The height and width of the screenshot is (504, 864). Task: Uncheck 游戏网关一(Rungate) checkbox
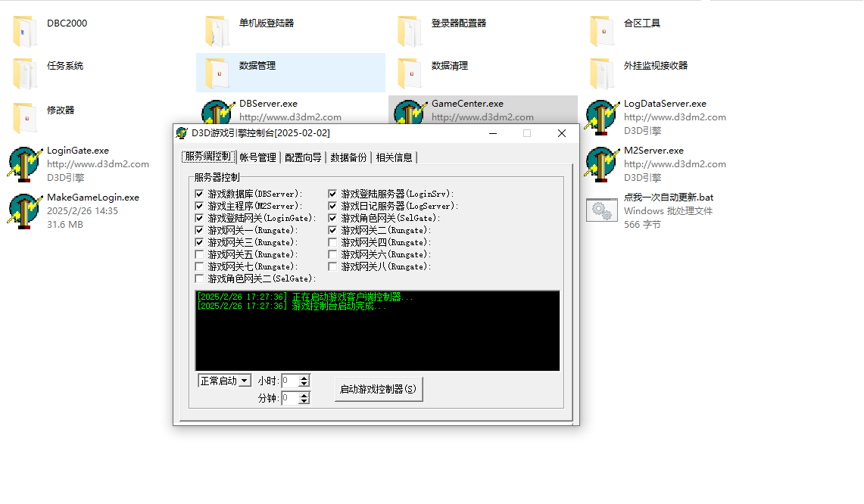click(x=199, y=230)
